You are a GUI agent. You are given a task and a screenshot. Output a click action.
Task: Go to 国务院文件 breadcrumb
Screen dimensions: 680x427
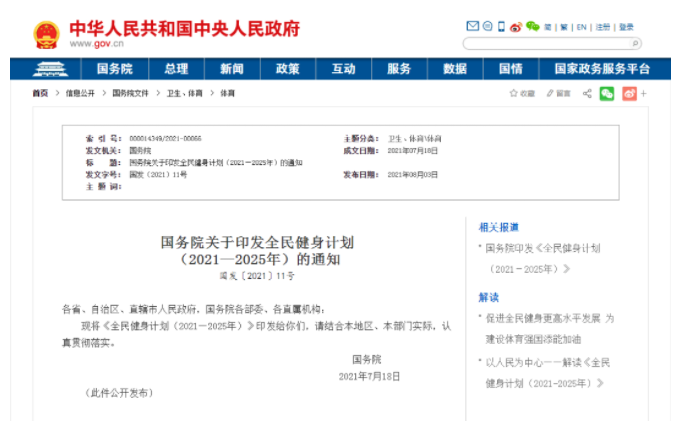(128, 93)
